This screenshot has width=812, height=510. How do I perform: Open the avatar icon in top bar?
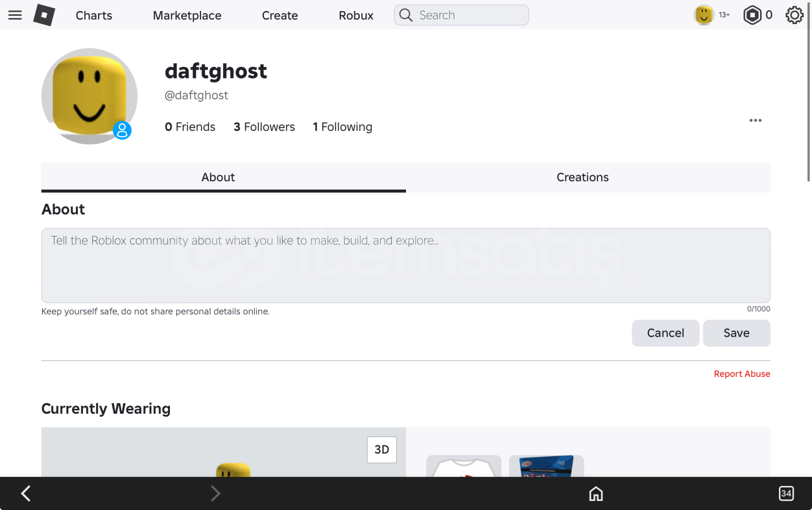(x=703, y=15)
